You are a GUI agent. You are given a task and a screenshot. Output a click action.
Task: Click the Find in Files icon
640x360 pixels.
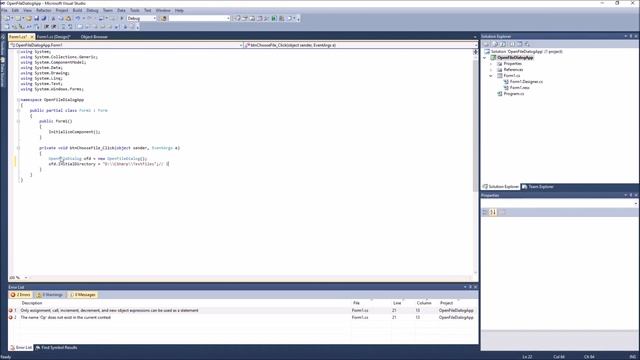click(163, 18)
